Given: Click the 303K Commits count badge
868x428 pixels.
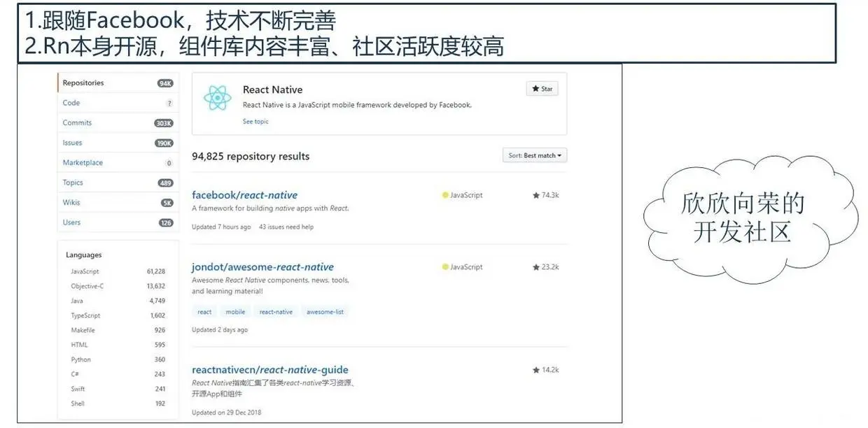Looking at the screenshot, I should (x=164, y=123).
